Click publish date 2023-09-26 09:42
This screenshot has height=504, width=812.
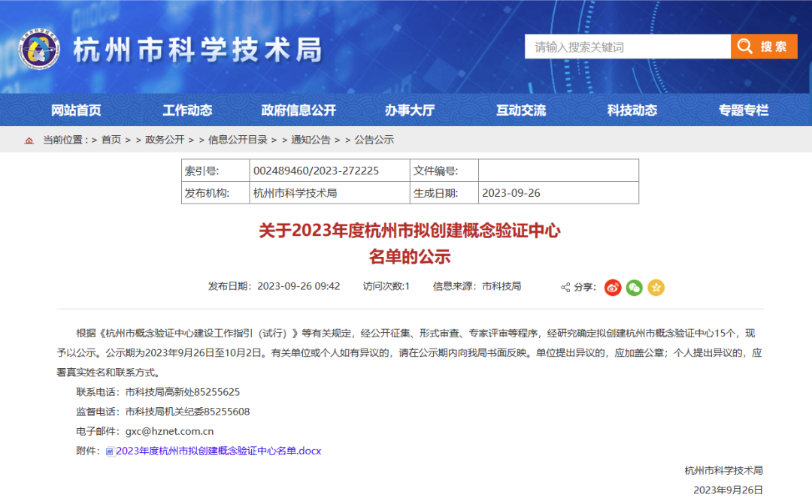274,287
